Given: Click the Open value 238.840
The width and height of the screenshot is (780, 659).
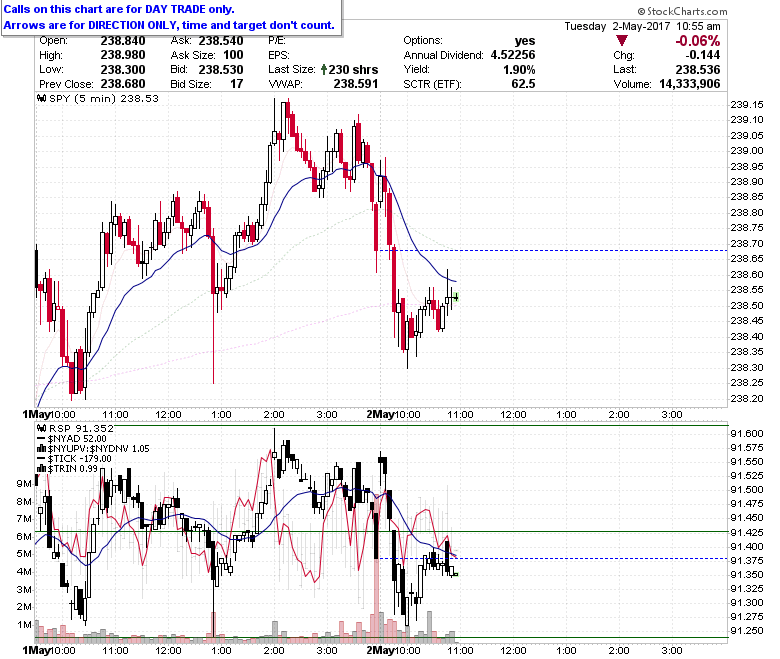Looking at the screenshot, I should point(123,41).
